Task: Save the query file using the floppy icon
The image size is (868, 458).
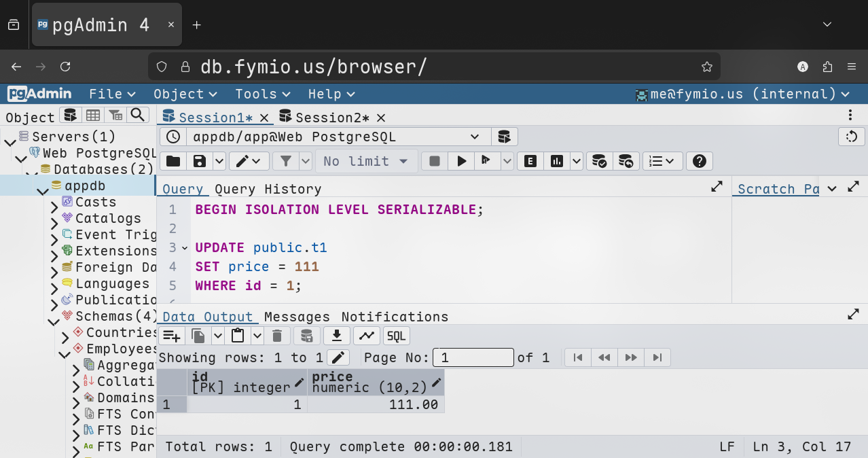Action: 200,161
